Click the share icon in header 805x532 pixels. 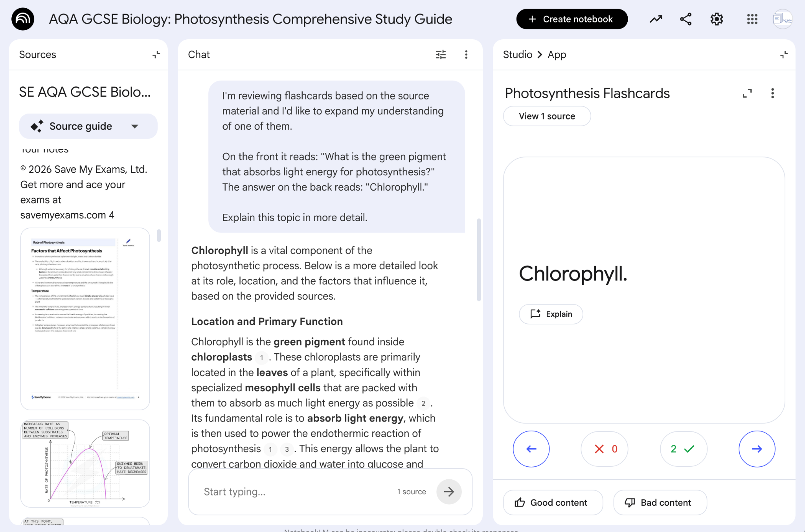pyautogui.click(x=686, y=19)
